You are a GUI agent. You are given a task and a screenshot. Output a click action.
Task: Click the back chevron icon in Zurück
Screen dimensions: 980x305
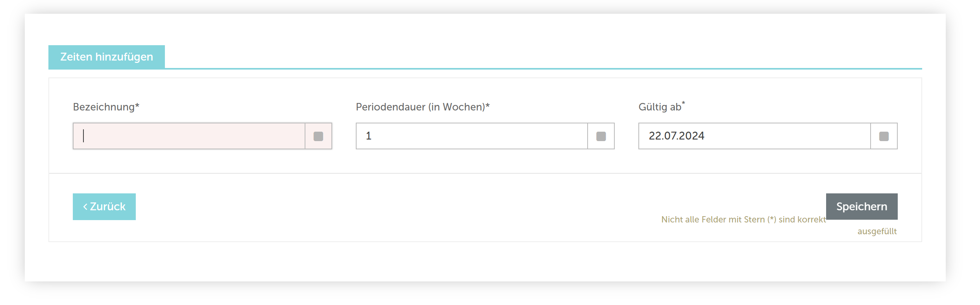tap(85, 207)
